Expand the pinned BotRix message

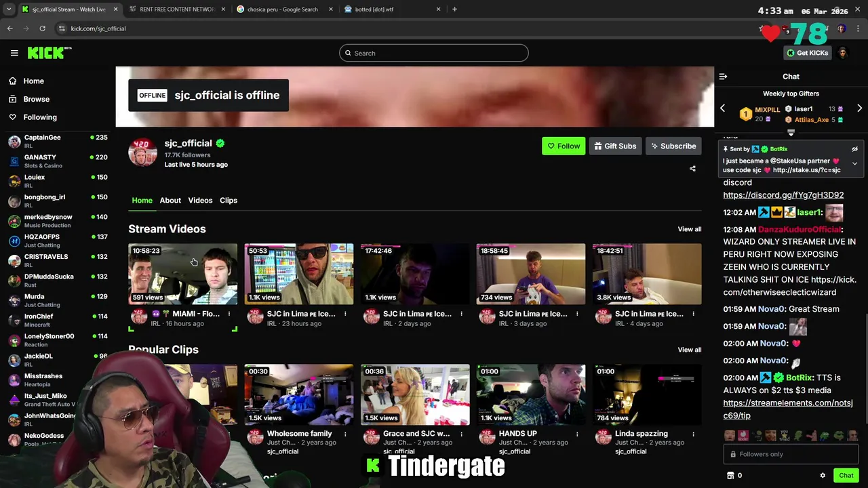click(854, 163)
